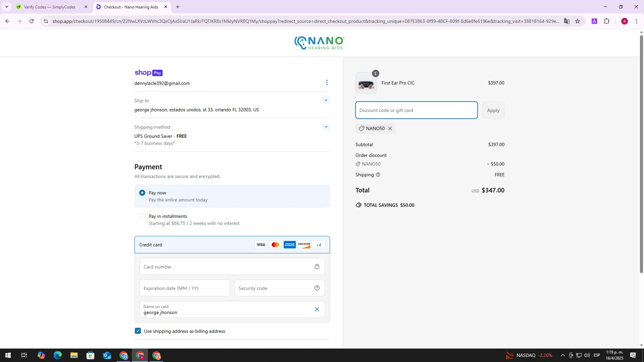The height and width of the screenshot is (362, 644).
Task: Open the Shop Pay account options menu
Action: [327, 82]
